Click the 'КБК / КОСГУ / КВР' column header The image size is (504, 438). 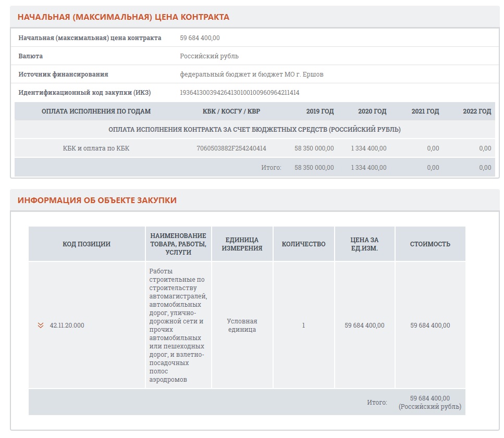[x=231, y=111]
